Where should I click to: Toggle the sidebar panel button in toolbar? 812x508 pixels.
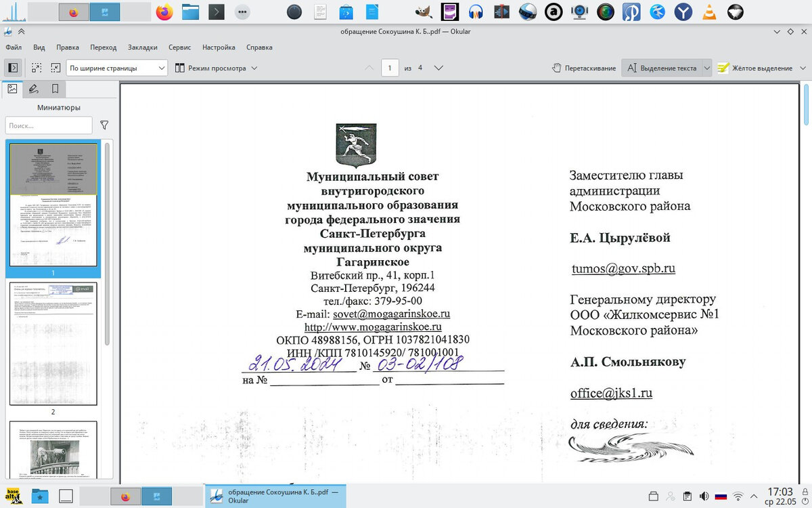point(12,68)
